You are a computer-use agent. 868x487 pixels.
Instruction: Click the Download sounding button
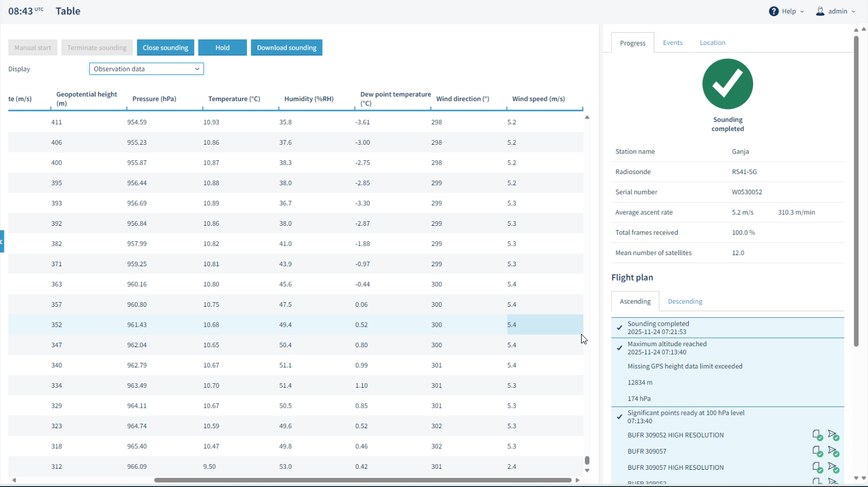286,48
